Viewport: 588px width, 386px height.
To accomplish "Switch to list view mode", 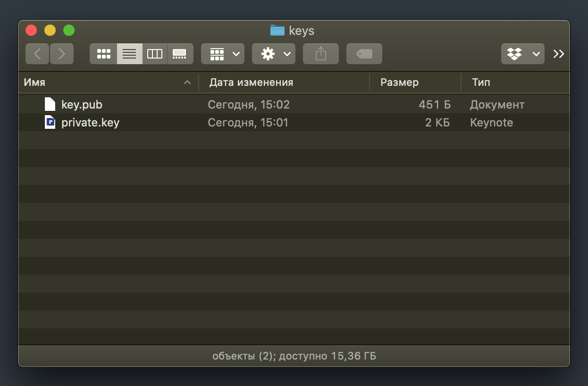I will point(129,54).
